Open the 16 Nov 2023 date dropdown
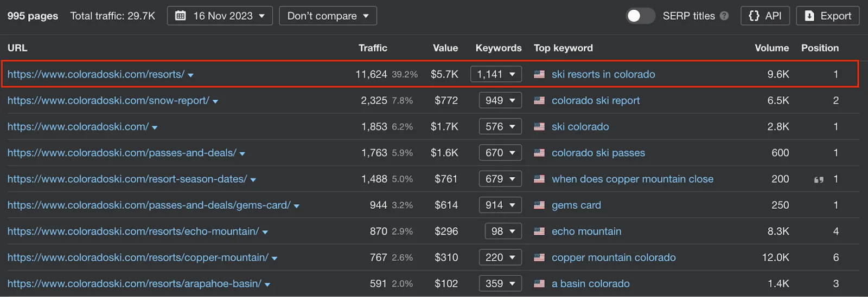This screenshot has width=868, height=297. click(220, 16)
